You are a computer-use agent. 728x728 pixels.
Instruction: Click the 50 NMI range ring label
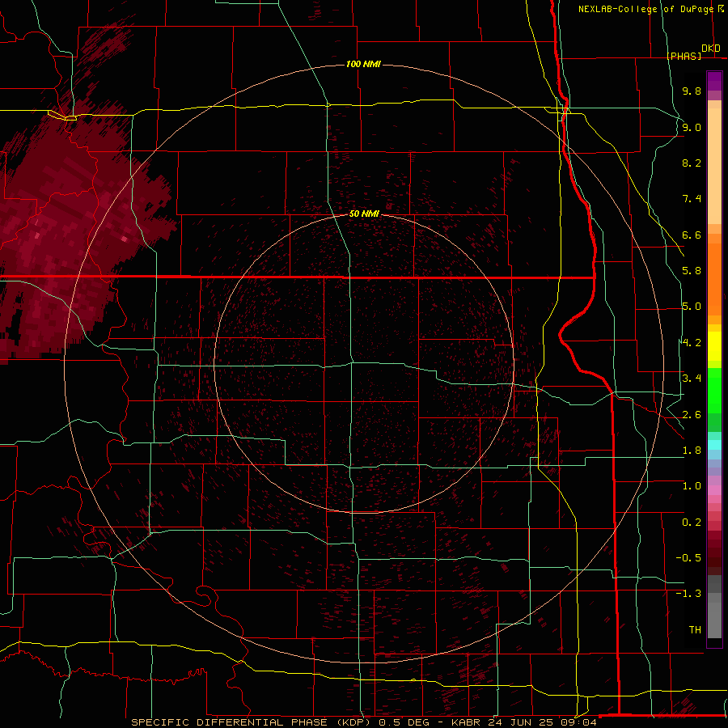coord(364,214)
